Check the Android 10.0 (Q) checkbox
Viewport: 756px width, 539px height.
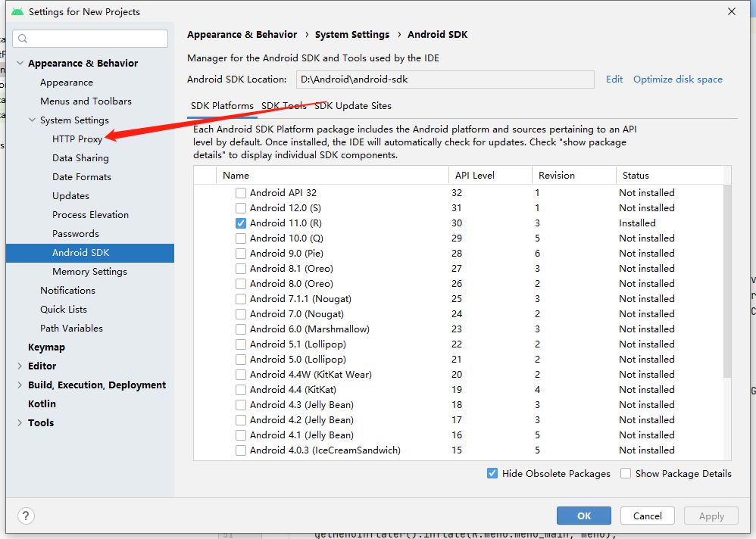coord(241,238)
